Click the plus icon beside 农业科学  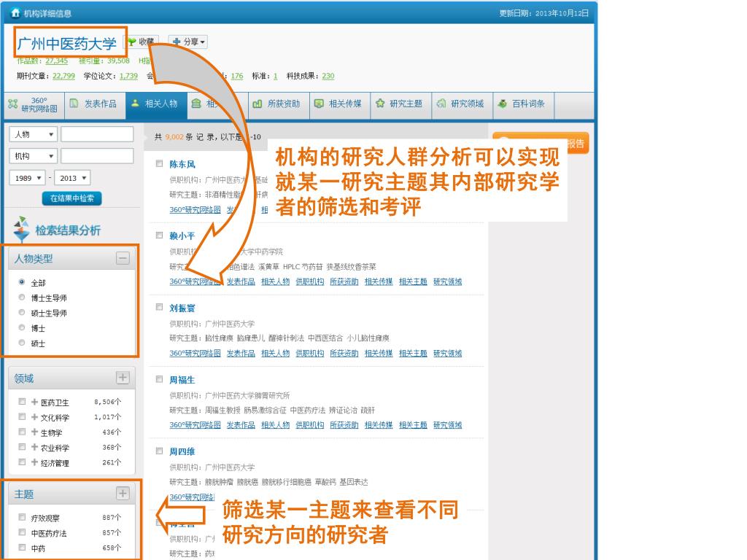tap(34, 447)
